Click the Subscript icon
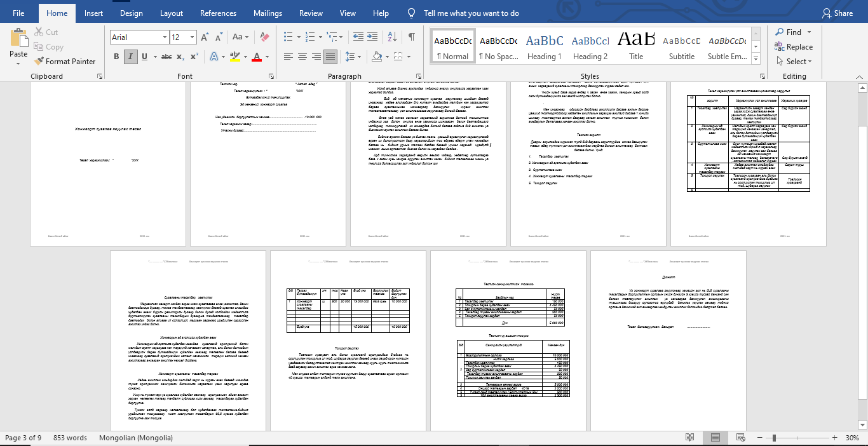The width and height of the screenshot is (868, 446). 181,57
